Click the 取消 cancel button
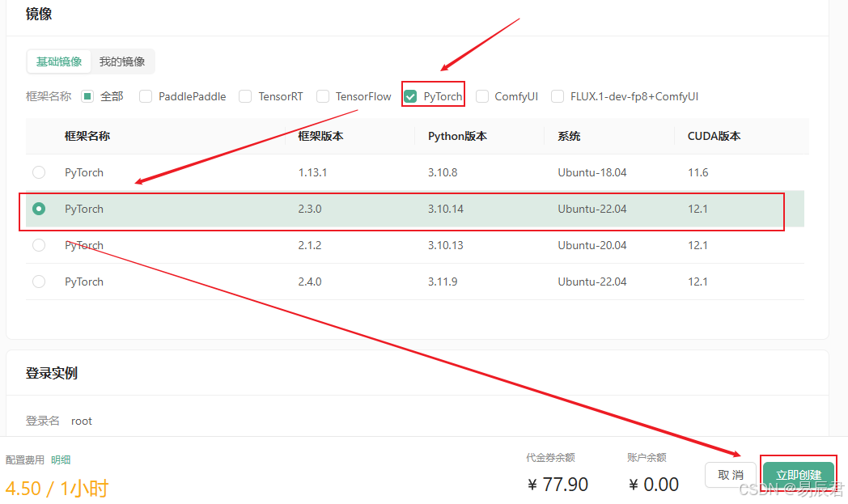Viewport: 848px width, 504px height. 731,475
